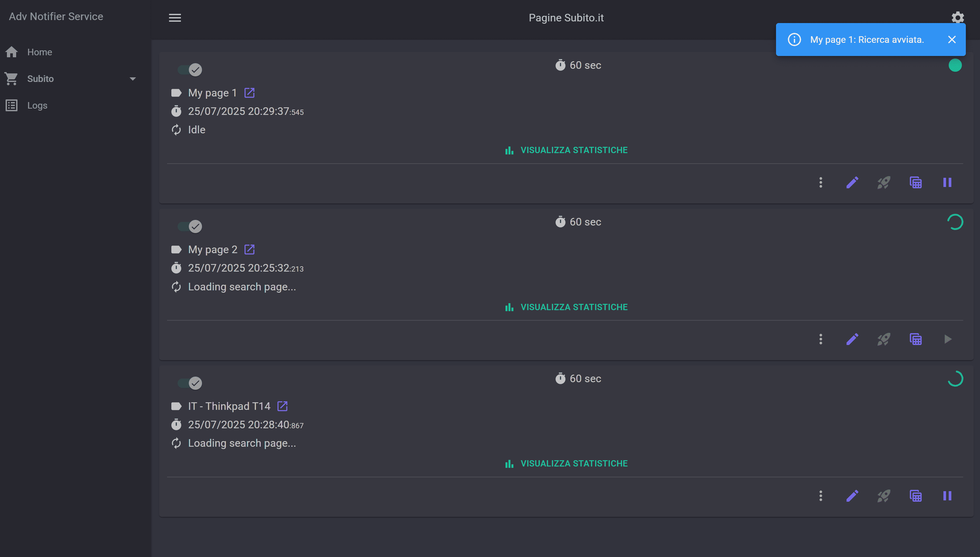Dismiss the Ricerca avviata notification
Screen dimensions: 980x557
coord(952,40)
